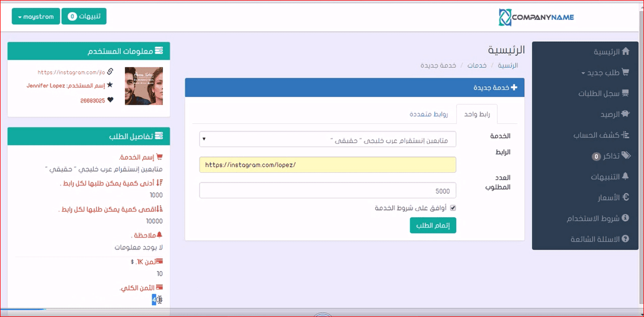The width and height of the screenshot is (644, 317).
Task: Click the minimum quantity value 1000
Action: click(x=156, y=195)
